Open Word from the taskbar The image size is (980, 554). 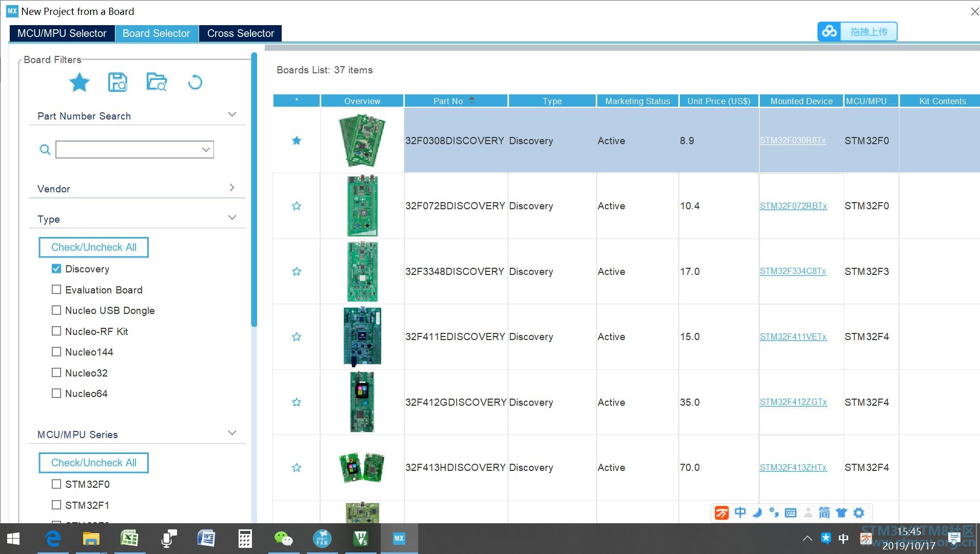[x=206, y=539]
